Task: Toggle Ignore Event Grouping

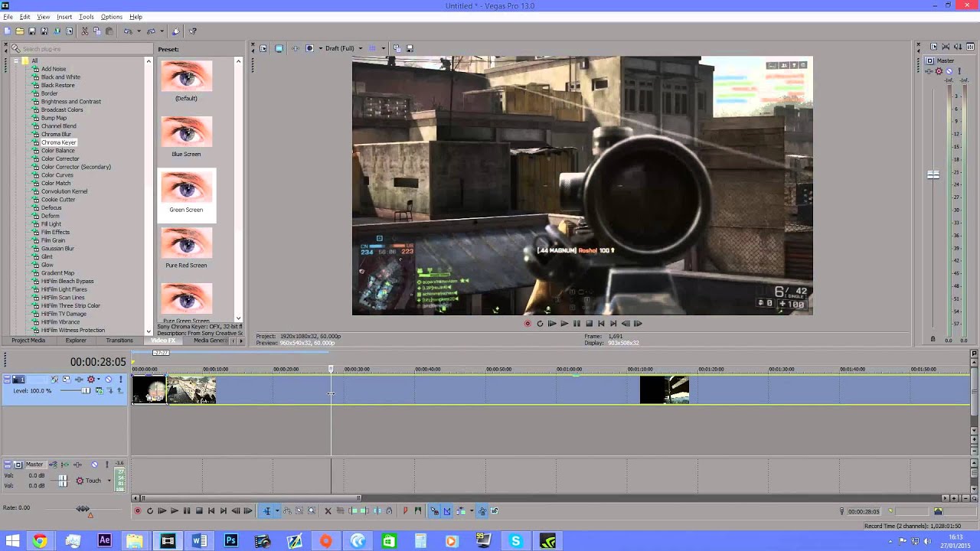Action: [495, 510]
